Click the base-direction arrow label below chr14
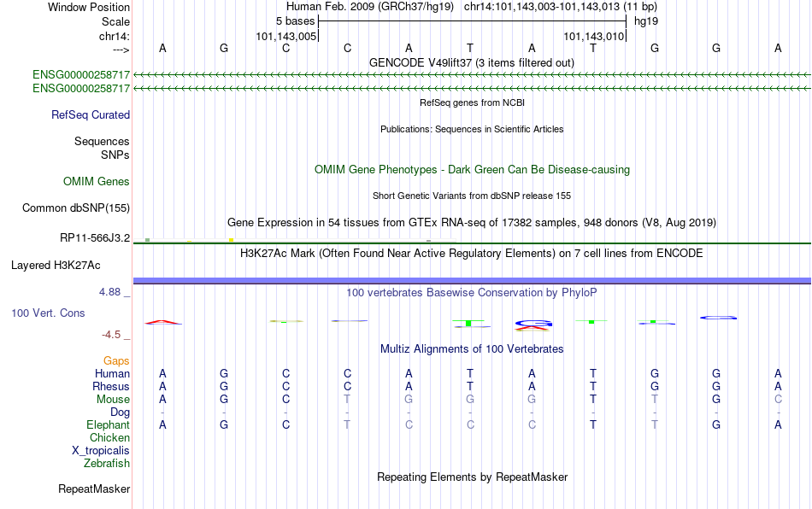The width and height of the screenshot is (812, 509). pyautogui.click(x=121, y=50)
